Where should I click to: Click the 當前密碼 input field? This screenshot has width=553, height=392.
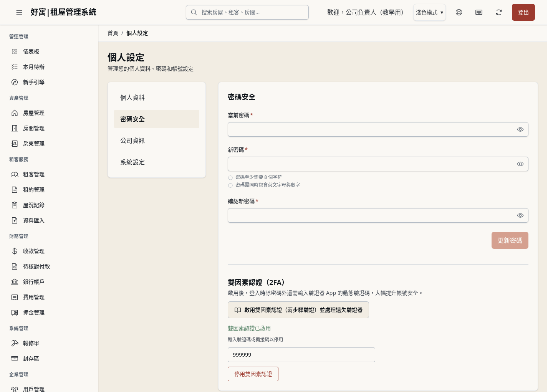pyautogui.click(x=378, y=129)
